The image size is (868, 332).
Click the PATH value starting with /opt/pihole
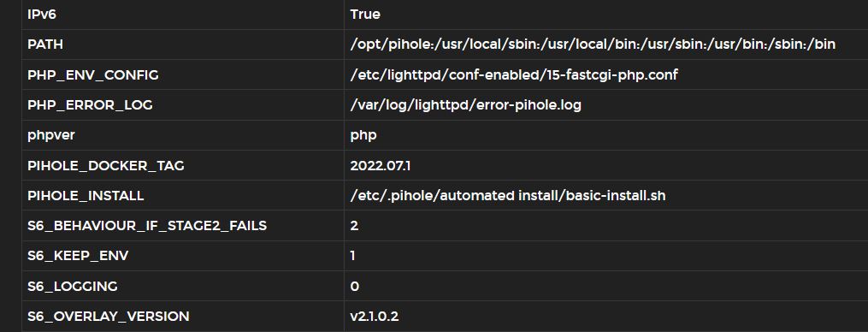[x=593, y=44]
